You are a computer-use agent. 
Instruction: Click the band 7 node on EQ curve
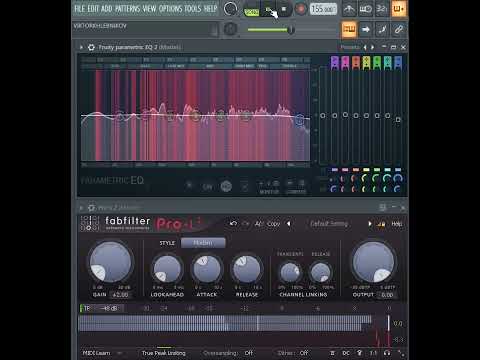(300, 119)
